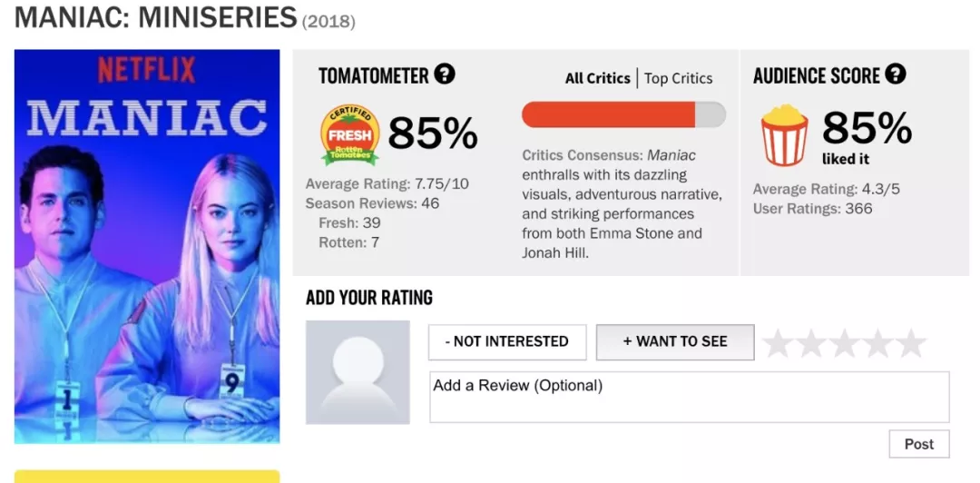This screenshot has height=483, width=980.
Task: Toggle the Want to See button
Action: coord(675,342)
